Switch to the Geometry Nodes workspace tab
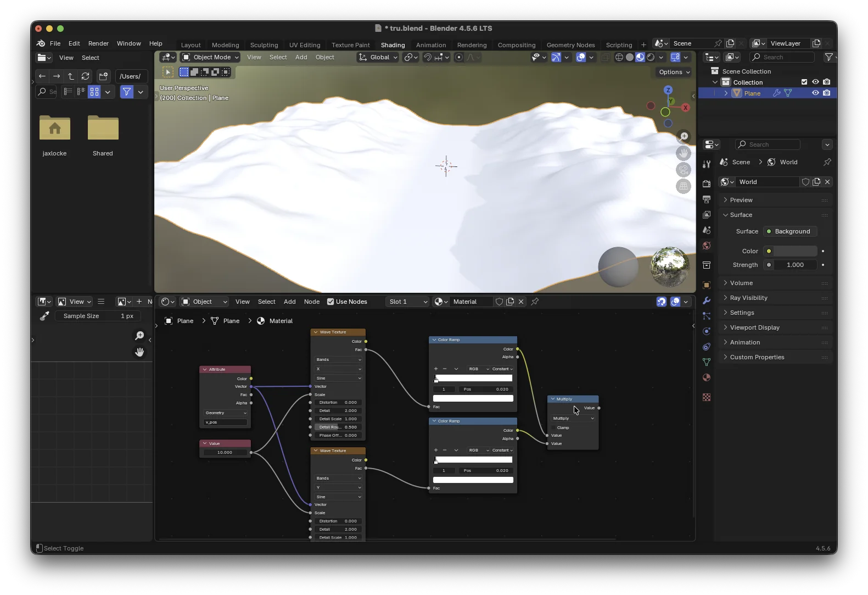 click(x=570, y=45)
